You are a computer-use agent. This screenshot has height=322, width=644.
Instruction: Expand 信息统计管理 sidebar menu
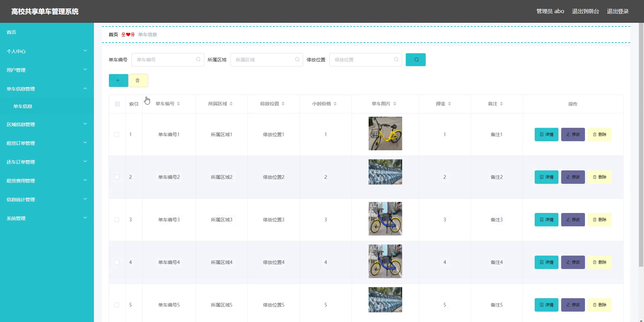point(47,200)
